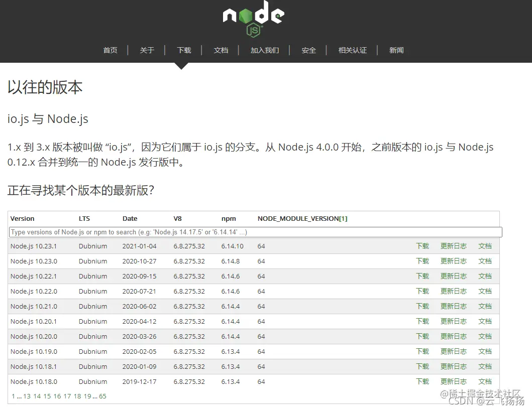The height and width of the screenshot is (410, 532).
Task: Open 更新日志 for Node.js 10.21.0
Action: pyautogui.click(x=454, y=306)
